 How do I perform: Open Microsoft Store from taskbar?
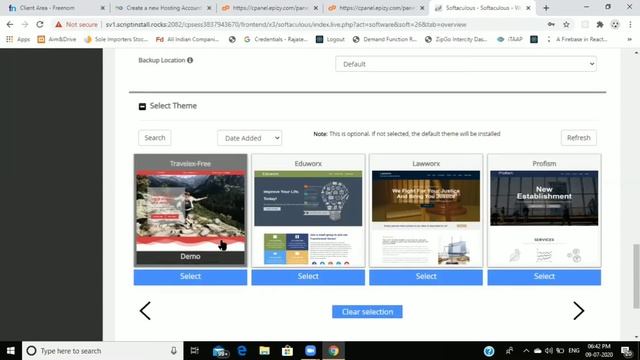click(x=287, y=351)
